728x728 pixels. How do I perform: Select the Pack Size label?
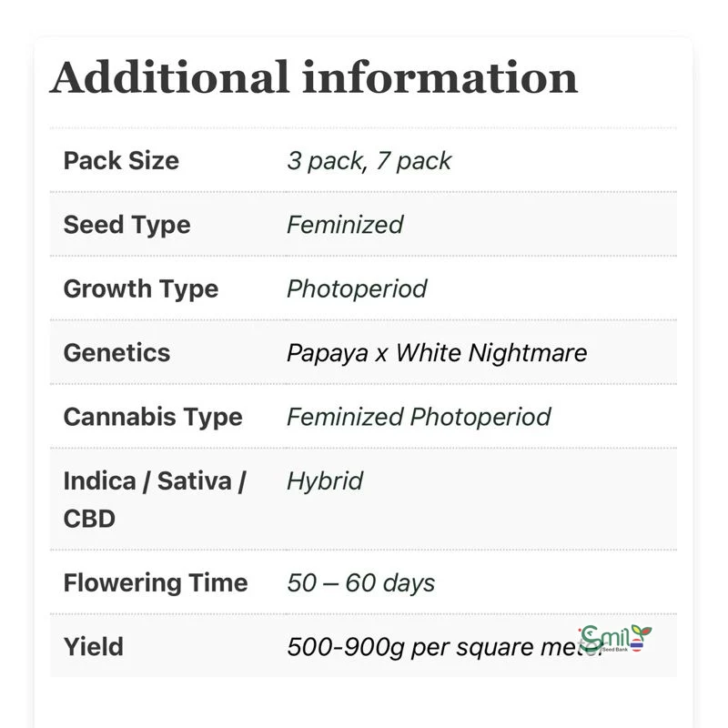pos(121,161)
